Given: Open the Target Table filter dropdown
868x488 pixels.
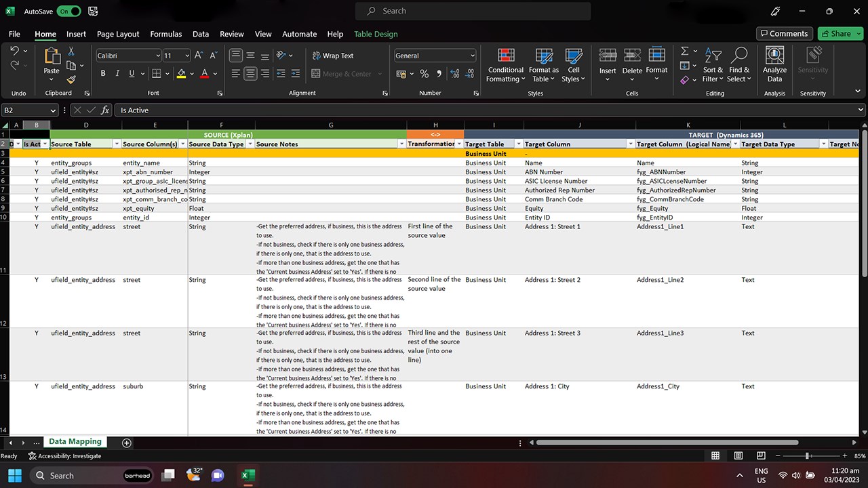Looking at the screenshot, I should click(518, 144).
